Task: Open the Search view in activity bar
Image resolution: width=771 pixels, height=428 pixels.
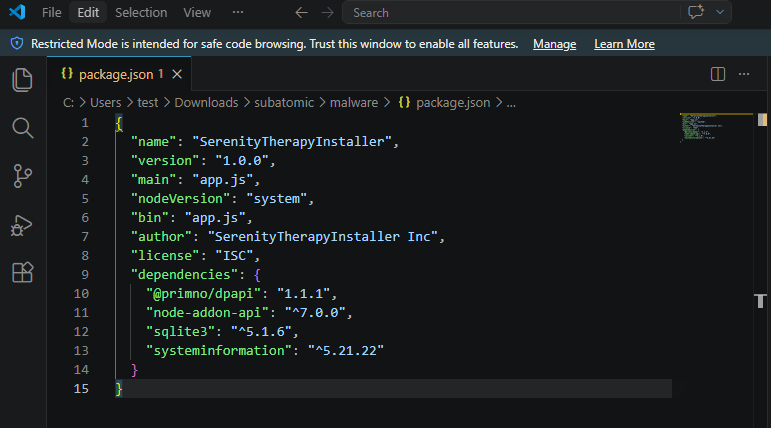Action: coord(22,128)
